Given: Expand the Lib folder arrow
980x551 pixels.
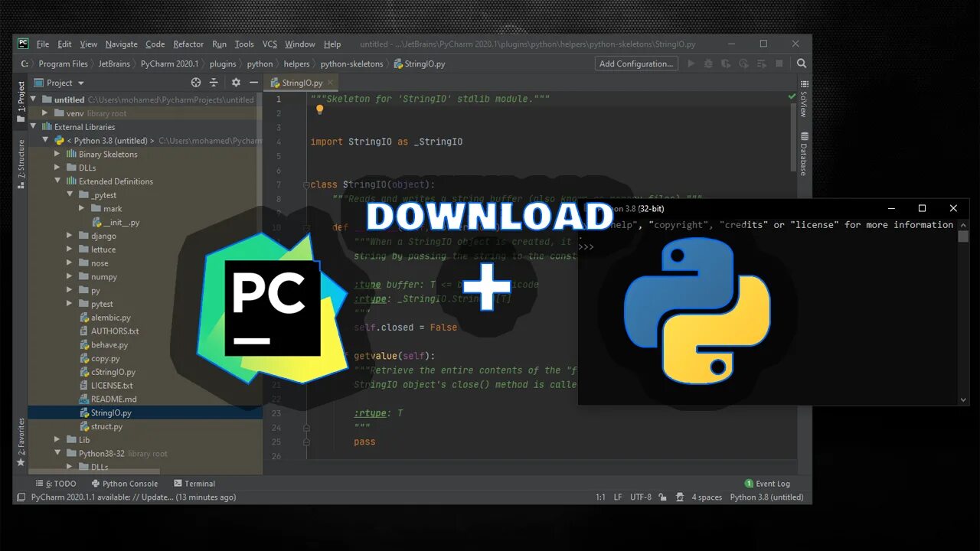Looking at the screenshot, I should click(57, 440).
